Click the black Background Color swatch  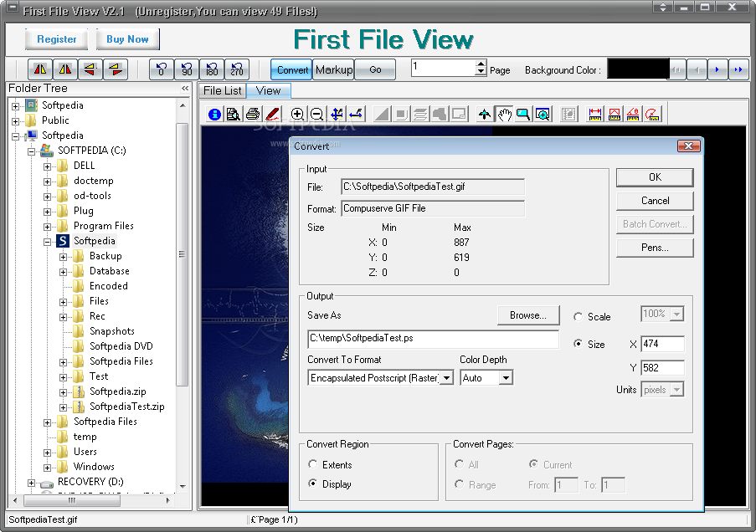638,69
